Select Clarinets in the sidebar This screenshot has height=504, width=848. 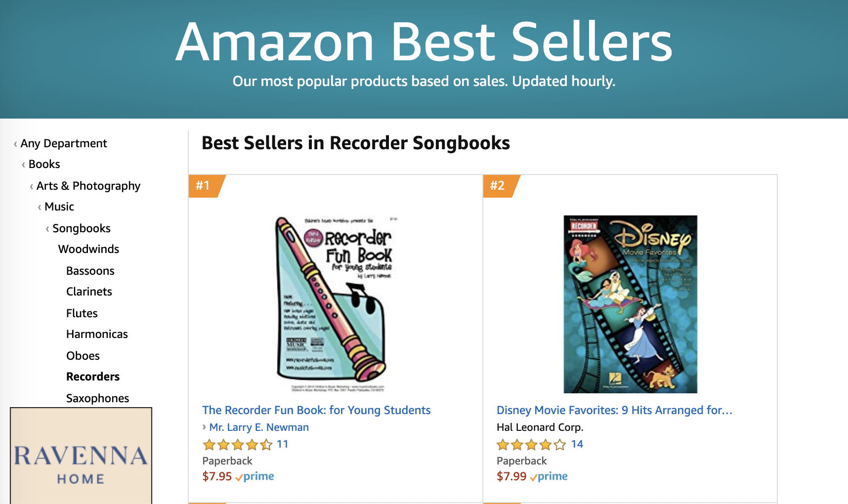click(89, 292)
